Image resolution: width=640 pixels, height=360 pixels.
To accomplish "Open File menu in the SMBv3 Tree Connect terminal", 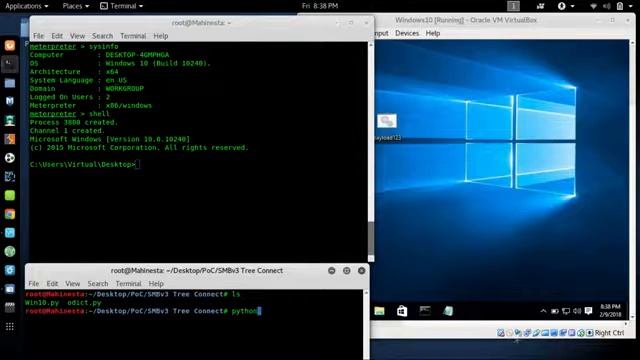I will (33, 283).
